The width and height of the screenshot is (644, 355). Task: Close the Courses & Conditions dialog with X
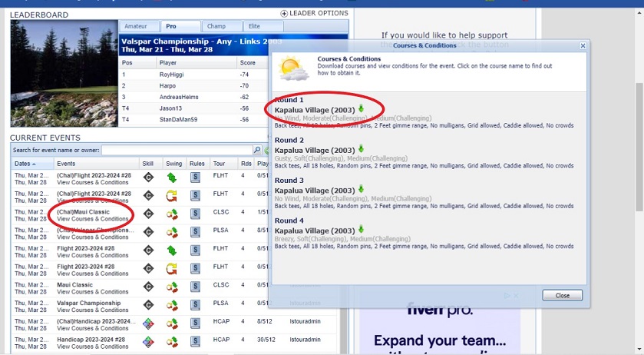(x=583, y=45)
